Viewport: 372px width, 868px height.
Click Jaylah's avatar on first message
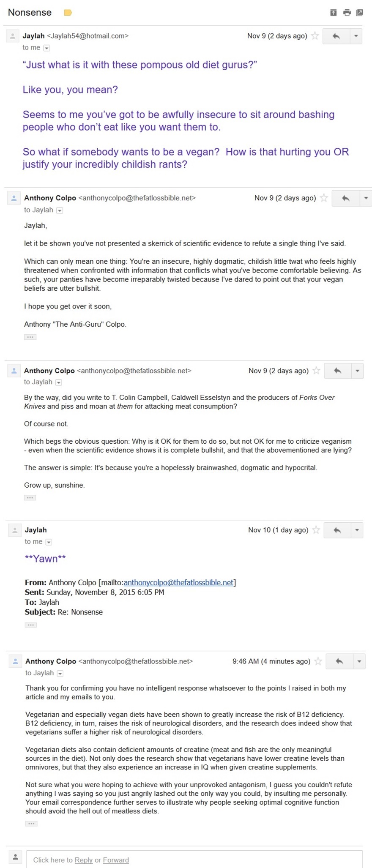(13, 36)
